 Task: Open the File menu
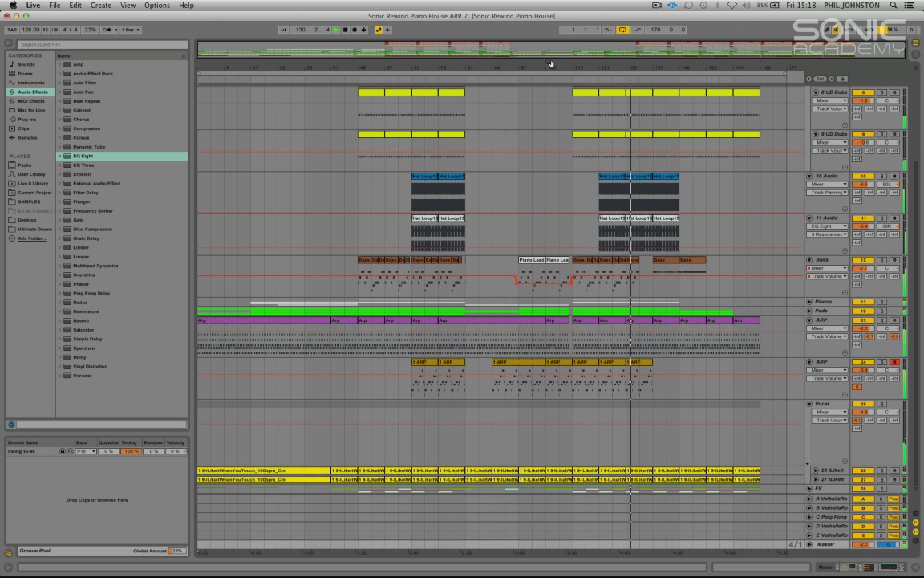point(55,6)
